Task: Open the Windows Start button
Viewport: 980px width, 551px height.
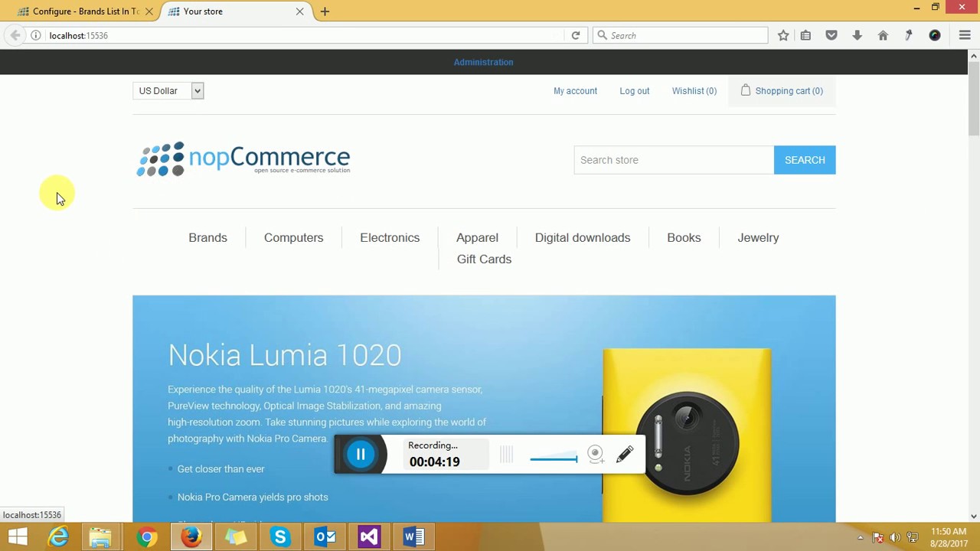Action: tap(17, 537)
